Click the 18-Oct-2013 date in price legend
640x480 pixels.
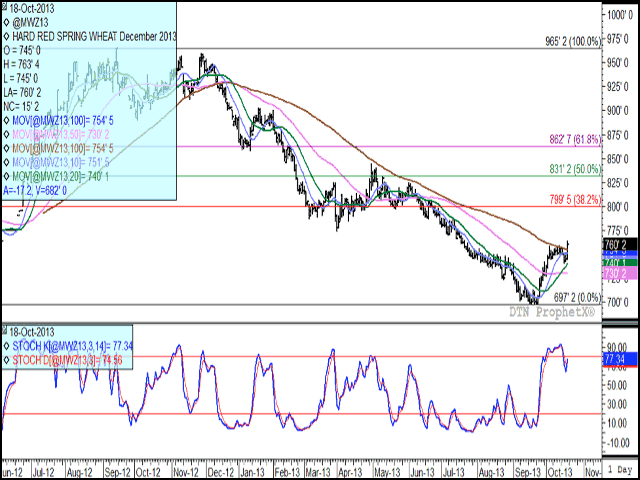tap(31, 8)
